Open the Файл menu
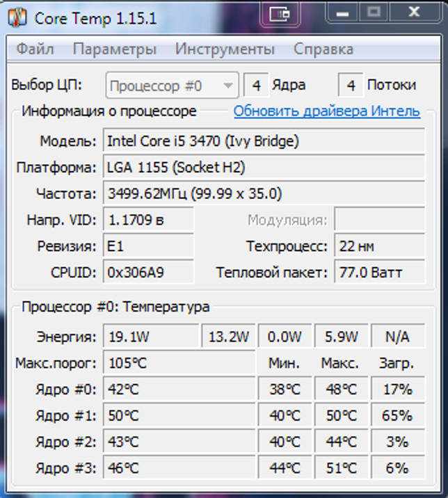 tap(35, 49)
